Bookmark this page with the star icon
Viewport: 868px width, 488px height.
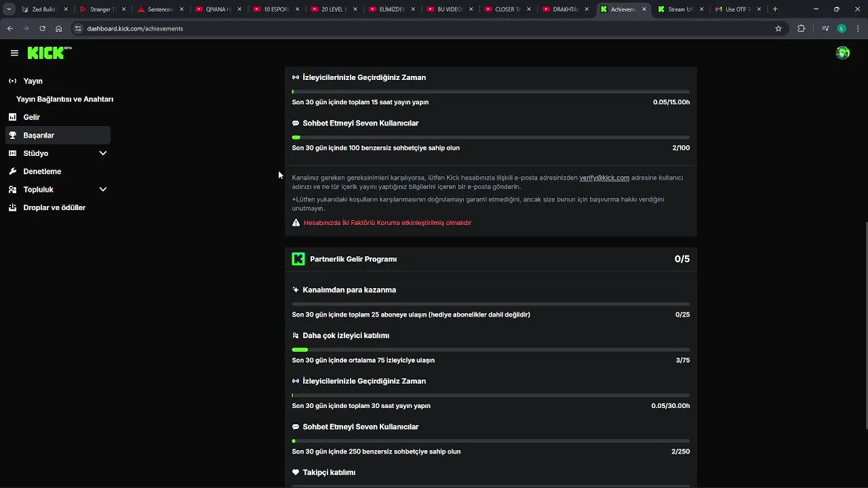(x=778, y=28)
